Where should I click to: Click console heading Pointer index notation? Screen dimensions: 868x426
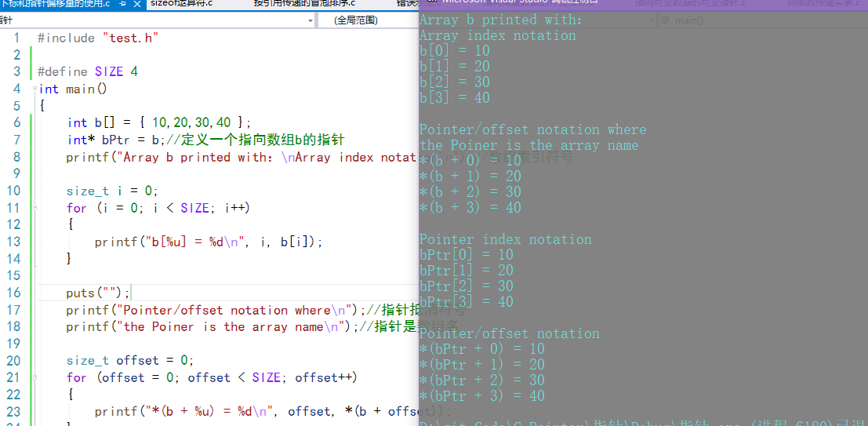pyautogui.click(x=506, y=239)
